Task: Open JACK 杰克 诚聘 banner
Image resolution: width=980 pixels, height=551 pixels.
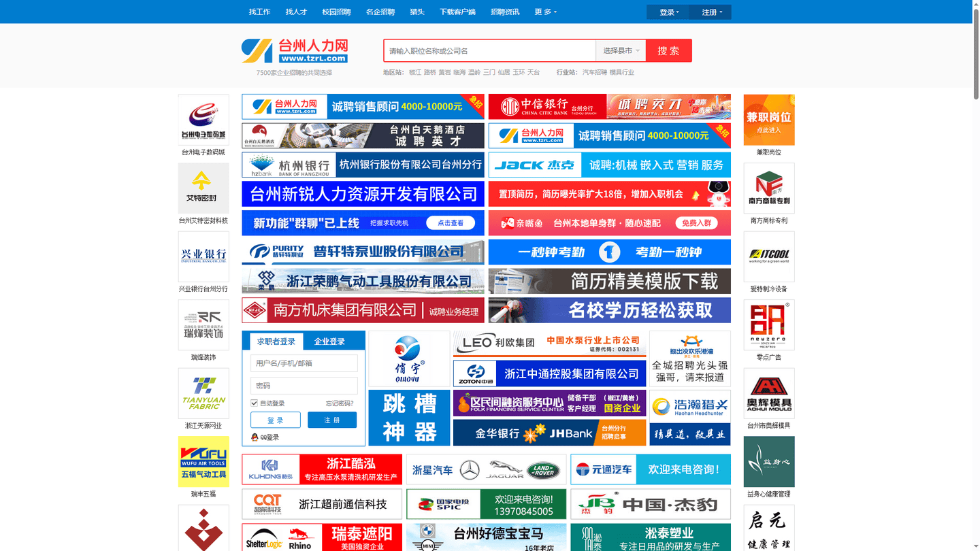Action: [610, 165]
